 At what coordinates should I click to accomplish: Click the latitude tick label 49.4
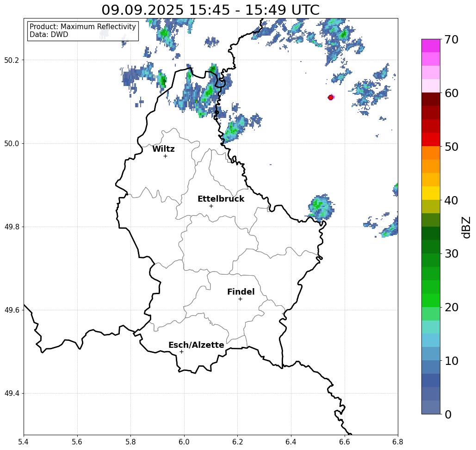tap(12, 393)
